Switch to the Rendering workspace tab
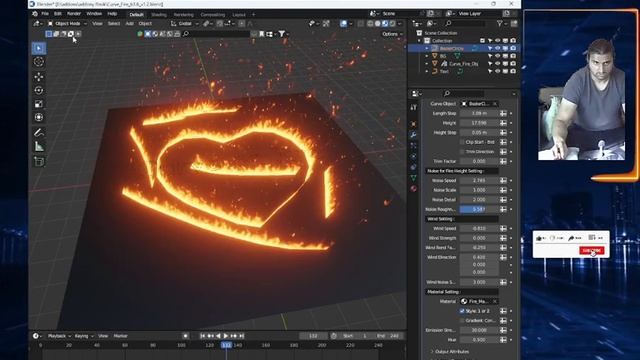640x360 pixels. pos(184,15)
